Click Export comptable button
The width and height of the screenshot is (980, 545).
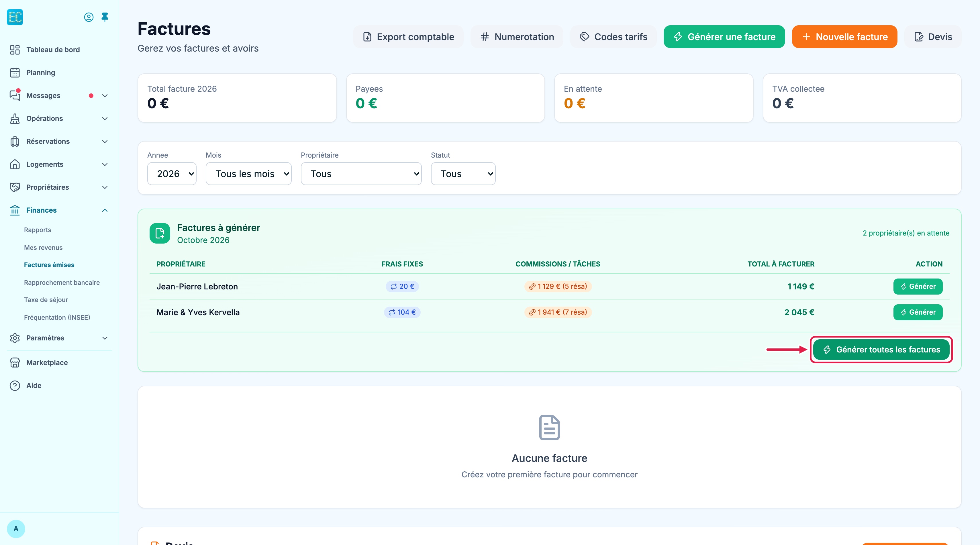408,37
